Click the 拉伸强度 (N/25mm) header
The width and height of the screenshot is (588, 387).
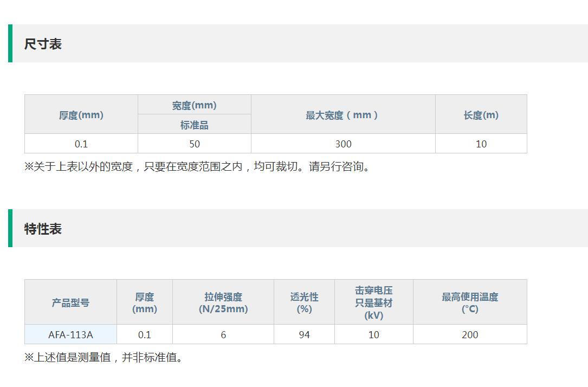(223, 302)
